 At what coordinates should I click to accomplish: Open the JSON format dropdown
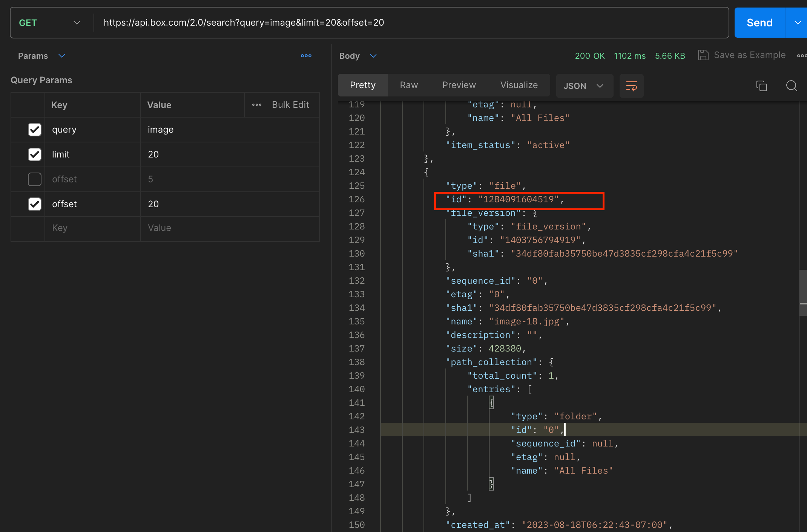(585, 86)
